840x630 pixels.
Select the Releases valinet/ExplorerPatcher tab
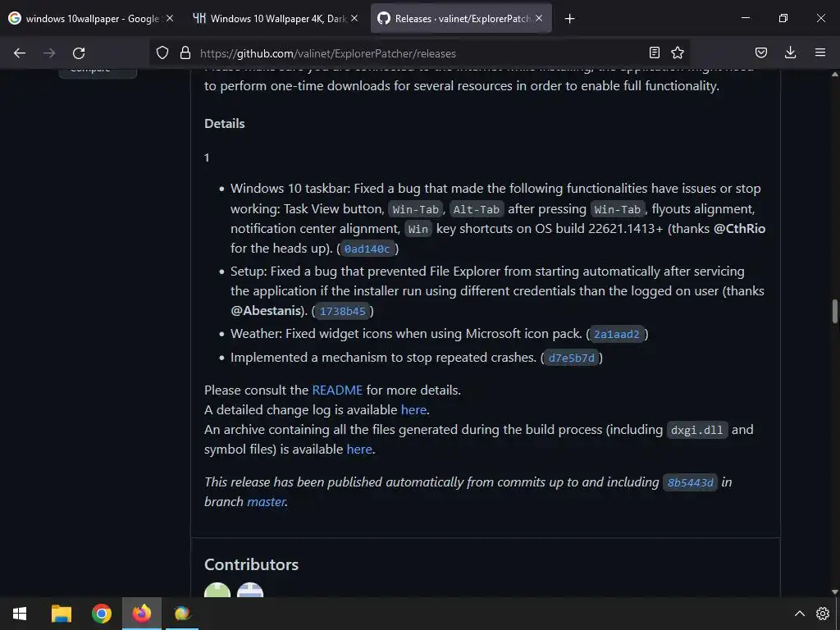coord(461,18)
